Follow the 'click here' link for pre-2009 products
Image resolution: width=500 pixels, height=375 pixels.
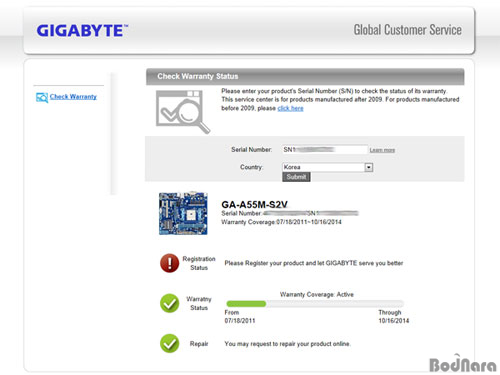click(x=290, y=108)
